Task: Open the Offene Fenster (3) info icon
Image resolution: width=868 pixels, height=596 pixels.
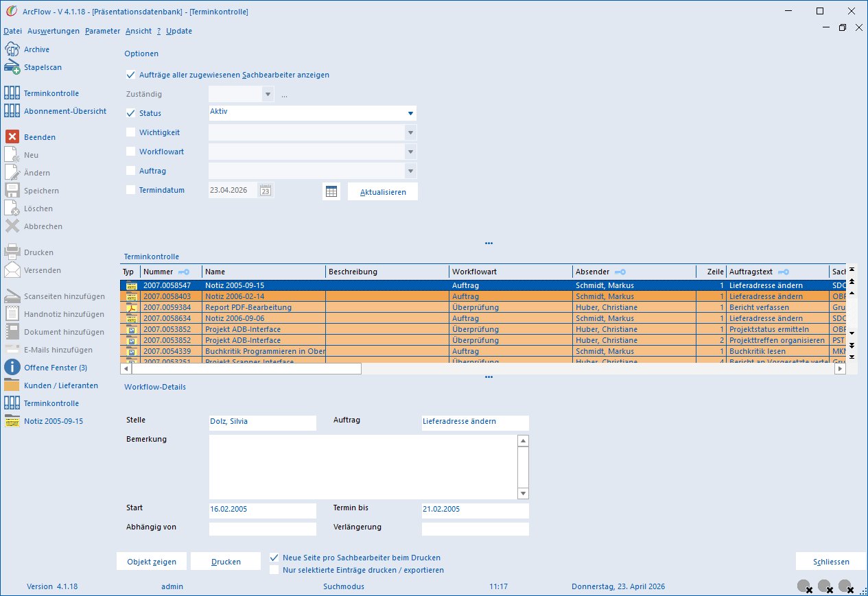Action: tap(12, 368)
